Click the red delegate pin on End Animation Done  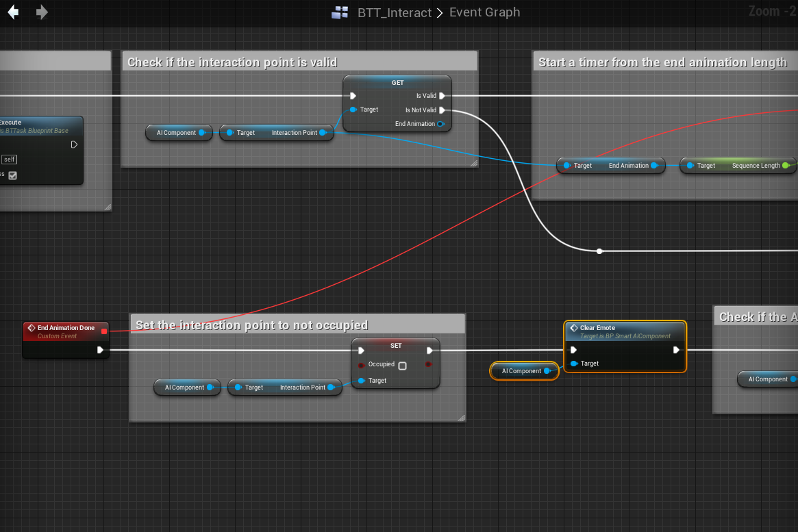103,331
